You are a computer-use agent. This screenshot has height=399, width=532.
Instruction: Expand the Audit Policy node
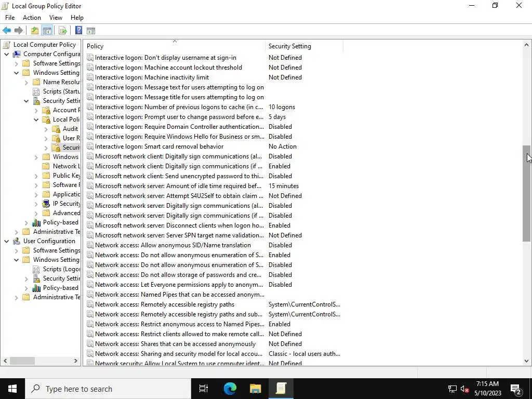pyautogui.click(x=46, y=129)
